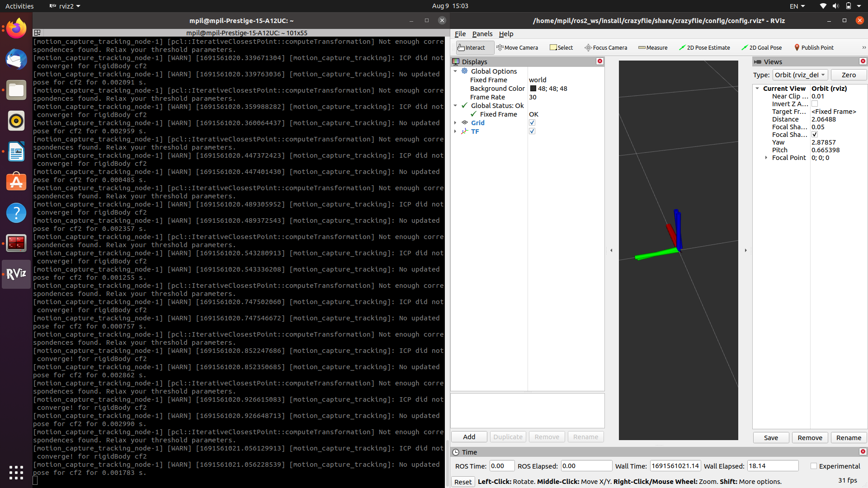This screenshot has height=488, width=868.
Task: Select the 2D Goal Pose tool
Action: (x=761, y=47)
